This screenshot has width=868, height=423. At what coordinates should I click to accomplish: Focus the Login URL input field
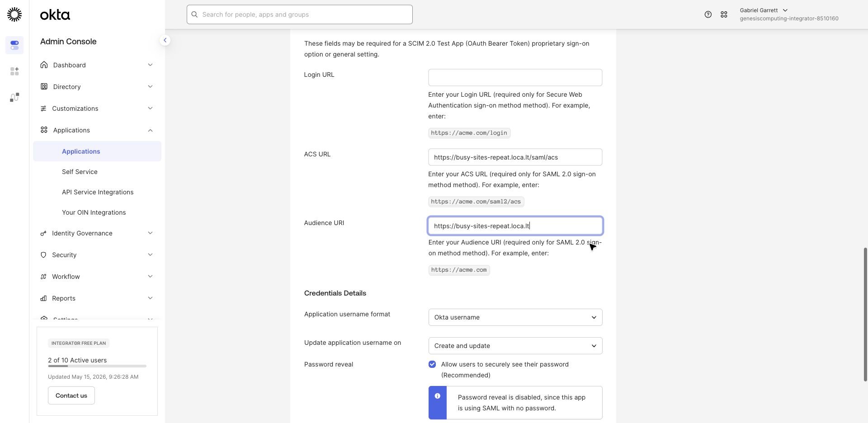[515, 78]
